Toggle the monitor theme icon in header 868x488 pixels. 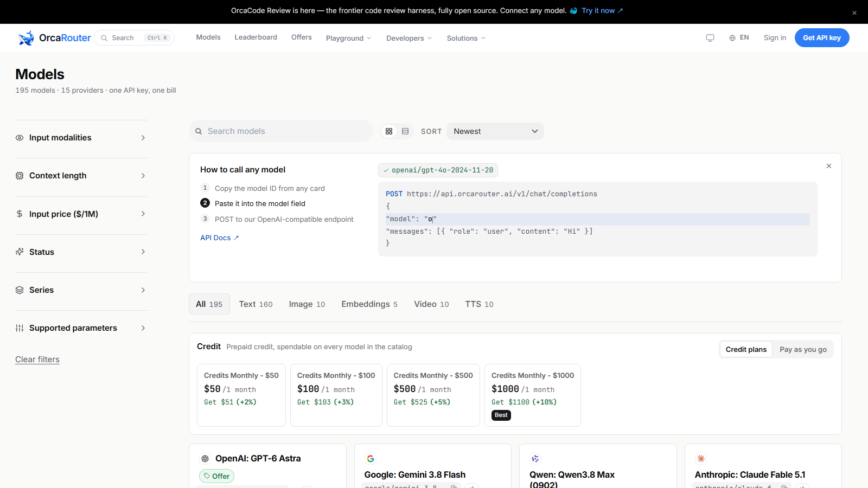point(710,38)
